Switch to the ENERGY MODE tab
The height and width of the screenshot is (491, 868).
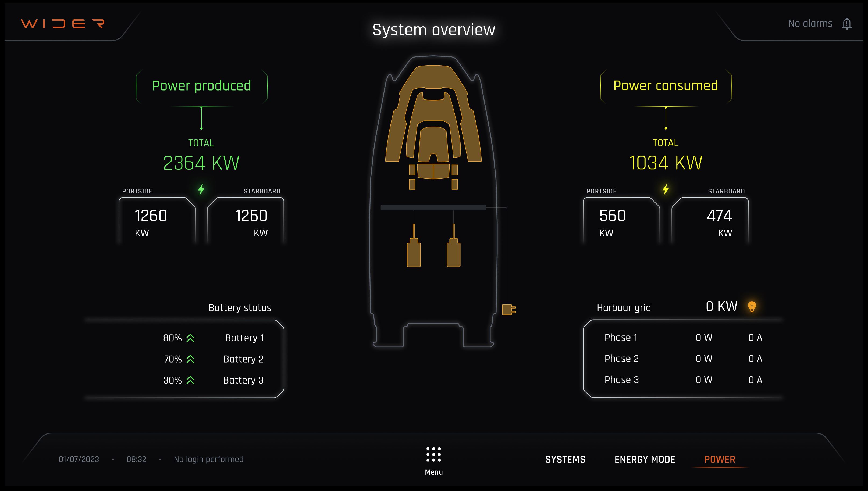click(645, 459)
